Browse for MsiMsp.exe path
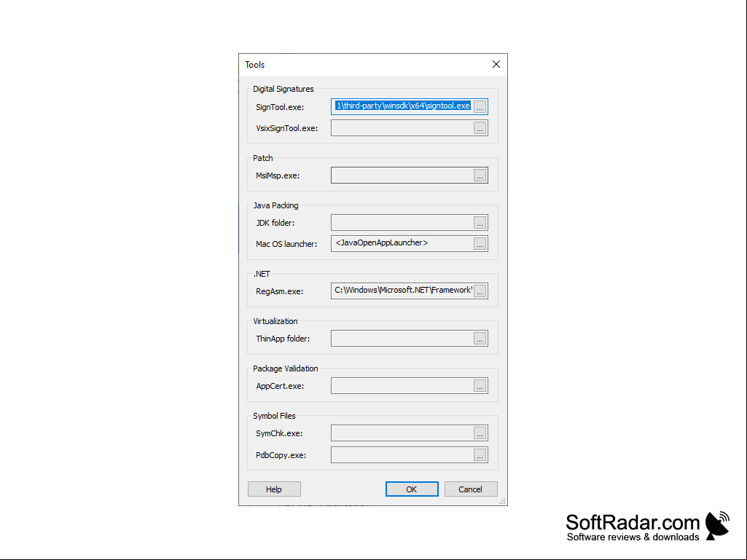 [x=480, y=176]
